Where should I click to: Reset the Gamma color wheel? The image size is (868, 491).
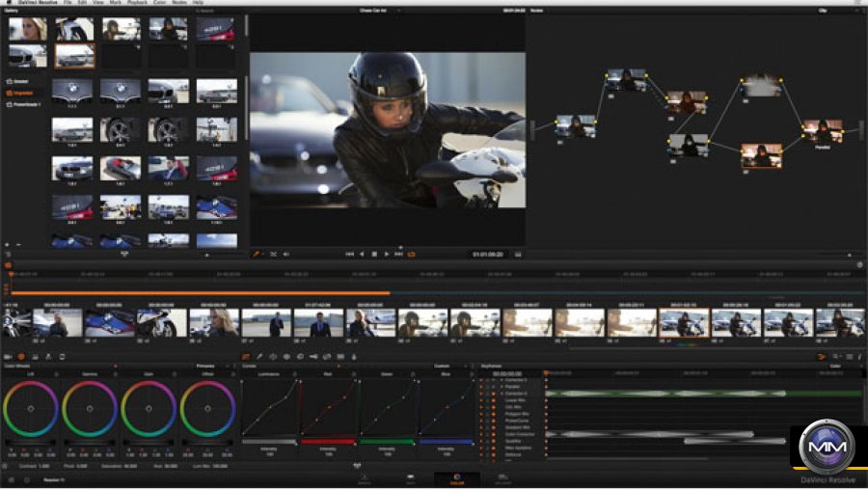(115, 374)
